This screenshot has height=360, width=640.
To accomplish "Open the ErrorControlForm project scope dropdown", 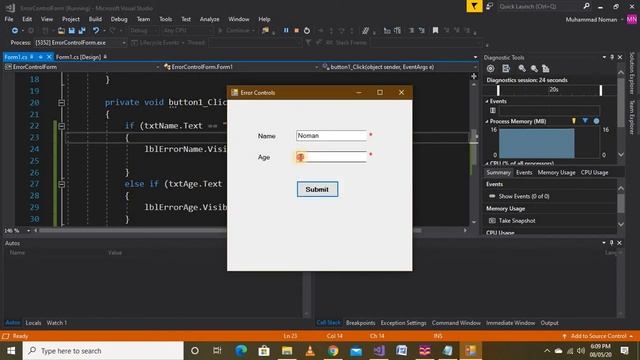I will pos(82,67).
